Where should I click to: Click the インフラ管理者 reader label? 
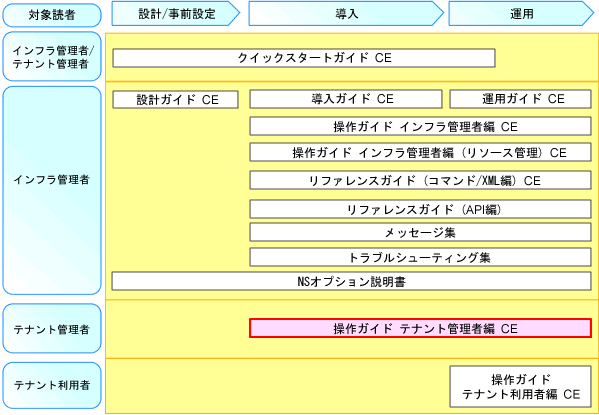52,190
